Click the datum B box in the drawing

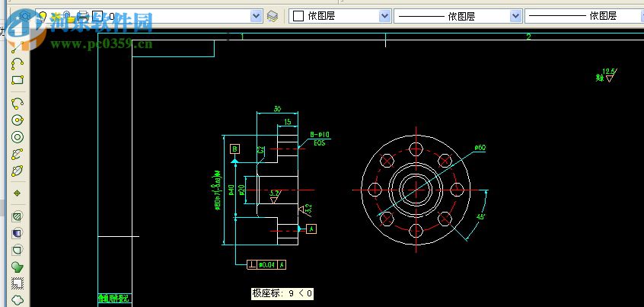click(x=234, y=149)
